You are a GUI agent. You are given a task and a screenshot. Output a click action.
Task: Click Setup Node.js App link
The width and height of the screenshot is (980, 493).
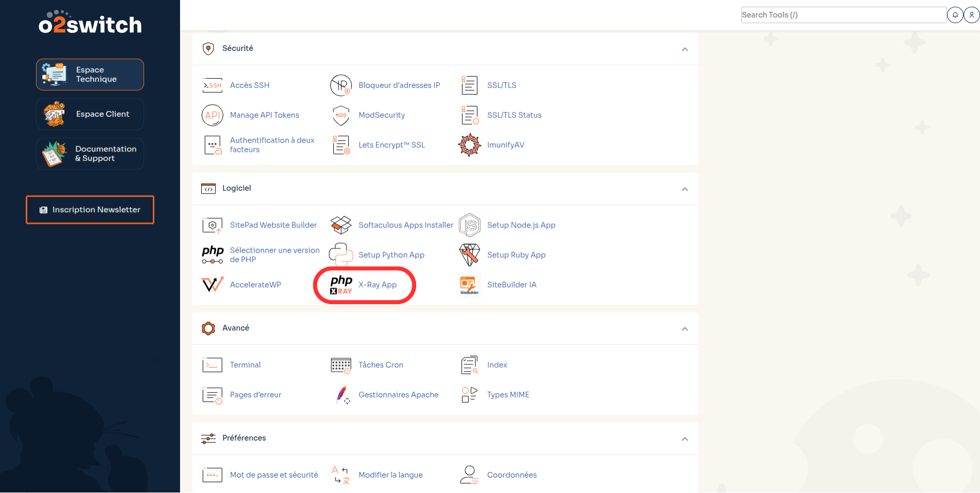[x=521, y=225]
